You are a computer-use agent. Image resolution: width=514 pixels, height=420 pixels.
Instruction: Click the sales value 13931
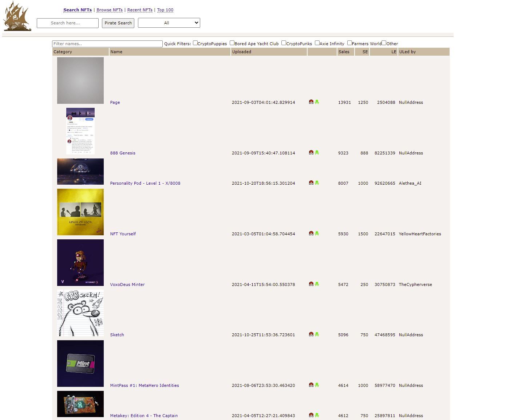[x=344, y=102]
